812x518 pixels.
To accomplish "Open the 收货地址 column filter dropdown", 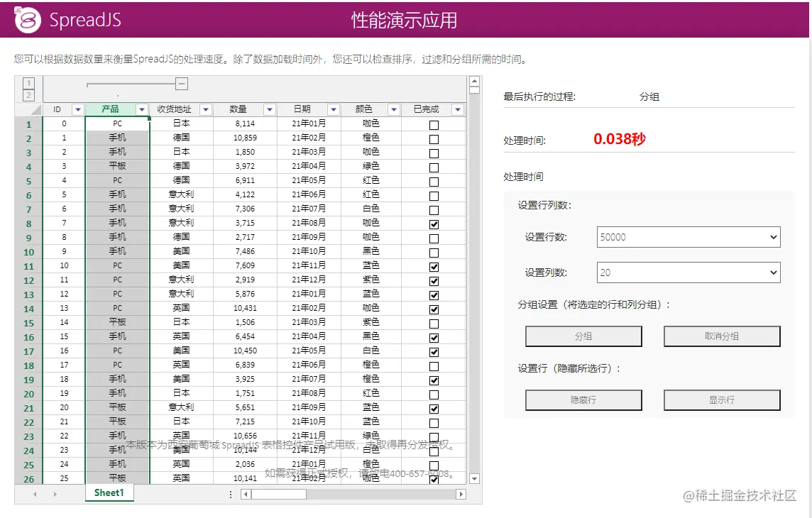I will tap(206, 109).
